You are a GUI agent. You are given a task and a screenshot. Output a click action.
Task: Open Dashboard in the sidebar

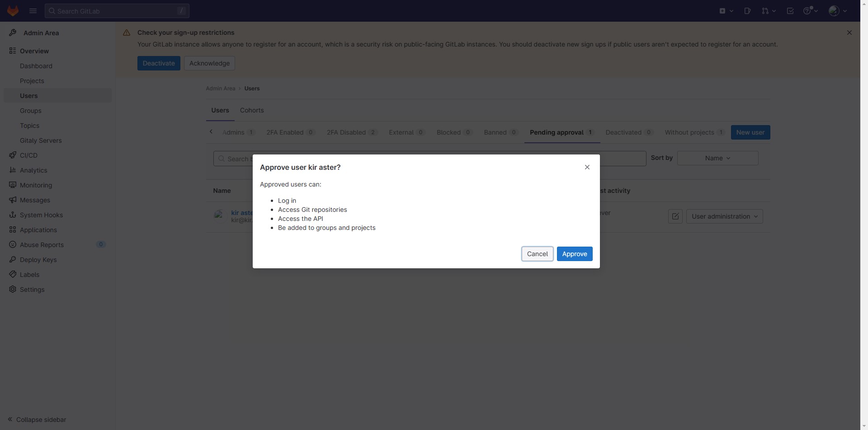57,66
